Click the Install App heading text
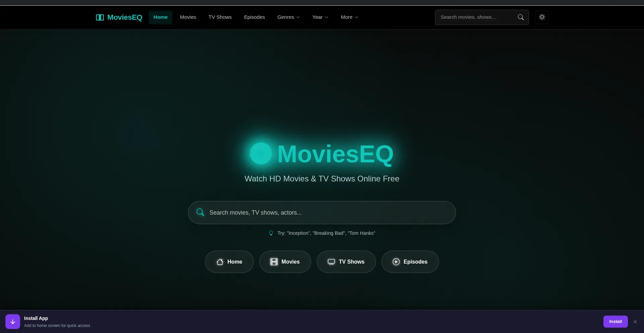Viewport: 644px width, 333px height. pyautogui.click(x=36, y=318)
